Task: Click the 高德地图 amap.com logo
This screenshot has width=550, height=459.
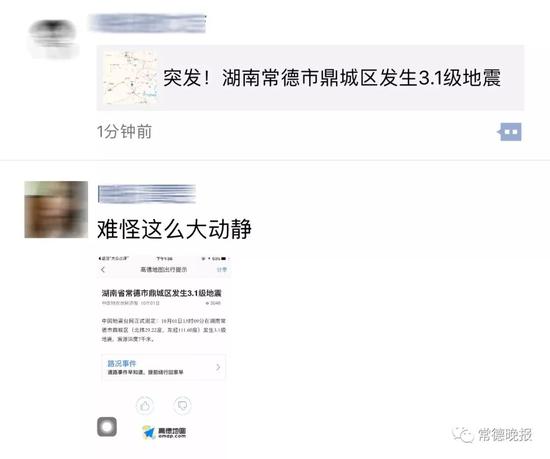Action: pos(164,432)
